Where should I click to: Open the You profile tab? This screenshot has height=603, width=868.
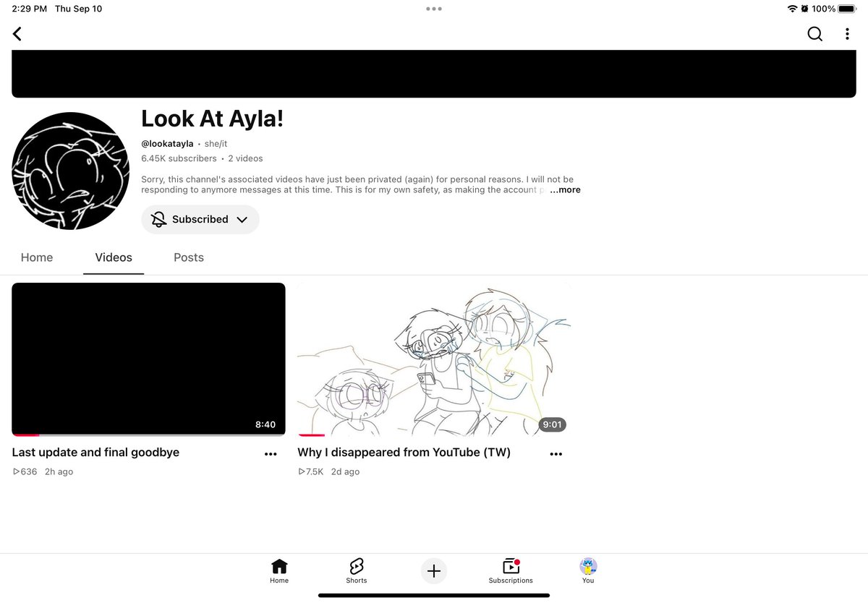pos(588,571)
